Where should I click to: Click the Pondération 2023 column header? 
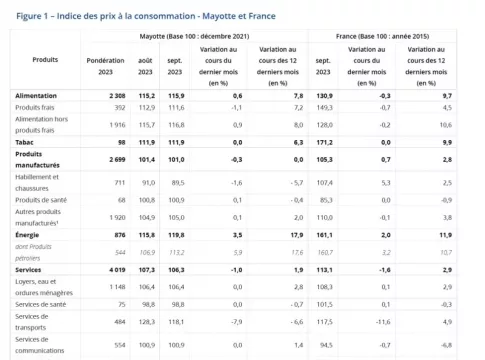[x=105, y=66]
